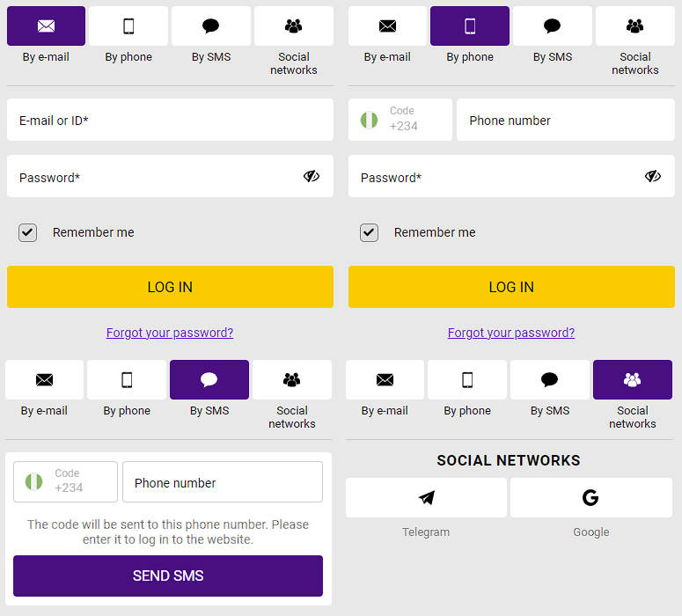Select By phone tab in the e-mail login panel

(128, 26)
